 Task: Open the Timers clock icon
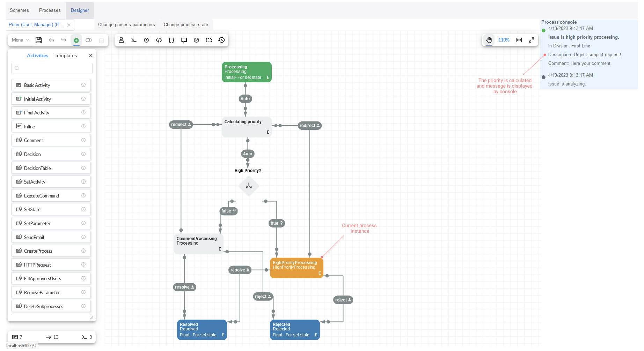[x=146, y=40]
